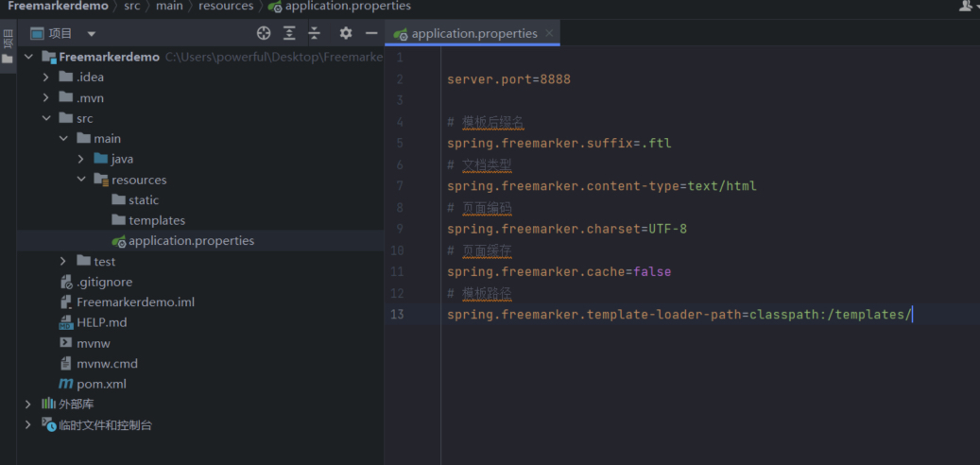The image size is (980, 465).
Task: Click the server.port=8888 line
Action: (508, 79)
